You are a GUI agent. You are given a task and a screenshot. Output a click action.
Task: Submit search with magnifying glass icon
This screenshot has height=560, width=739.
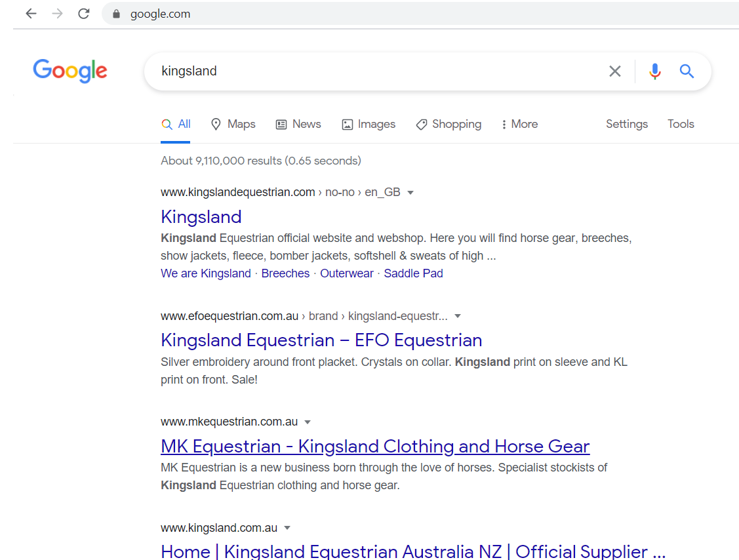[687, 71]
